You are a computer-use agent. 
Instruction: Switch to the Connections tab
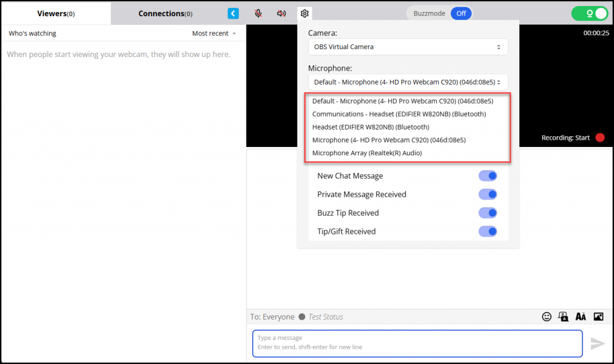165,13
